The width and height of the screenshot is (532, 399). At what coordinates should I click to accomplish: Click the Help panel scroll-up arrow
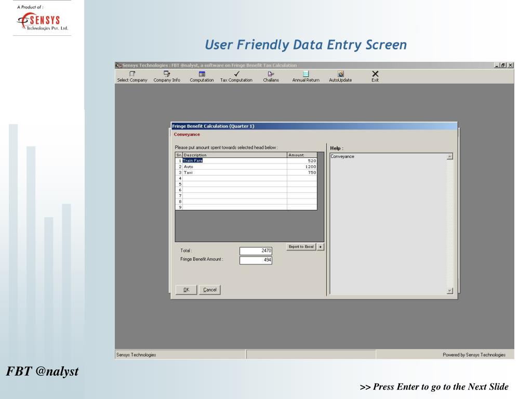(x=450, y=156)
